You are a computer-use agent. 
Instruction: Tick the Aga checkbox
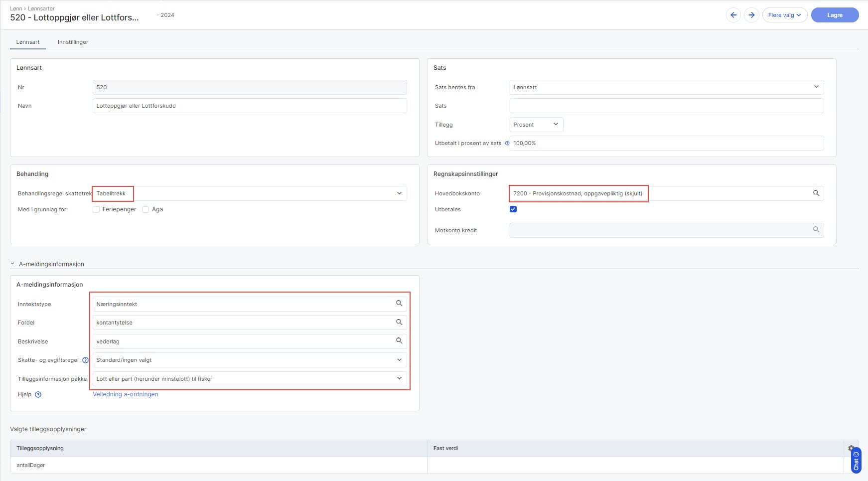coord(145,210)
